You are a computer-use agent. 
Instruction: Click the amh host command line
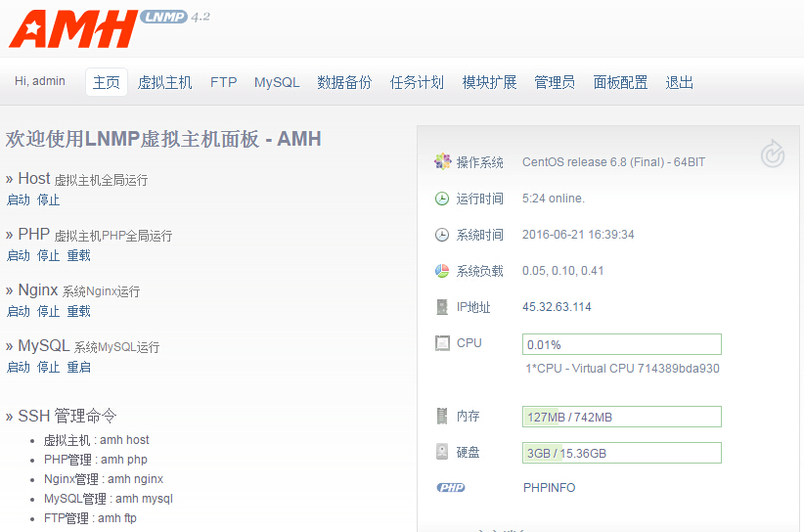[97, 440]
